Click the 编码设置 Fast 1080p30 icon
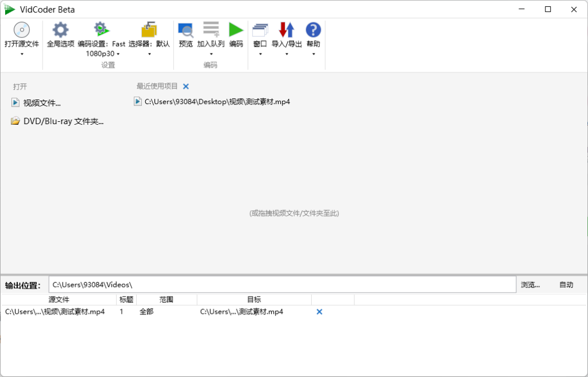The image size is (588, 377). point(100,30)
